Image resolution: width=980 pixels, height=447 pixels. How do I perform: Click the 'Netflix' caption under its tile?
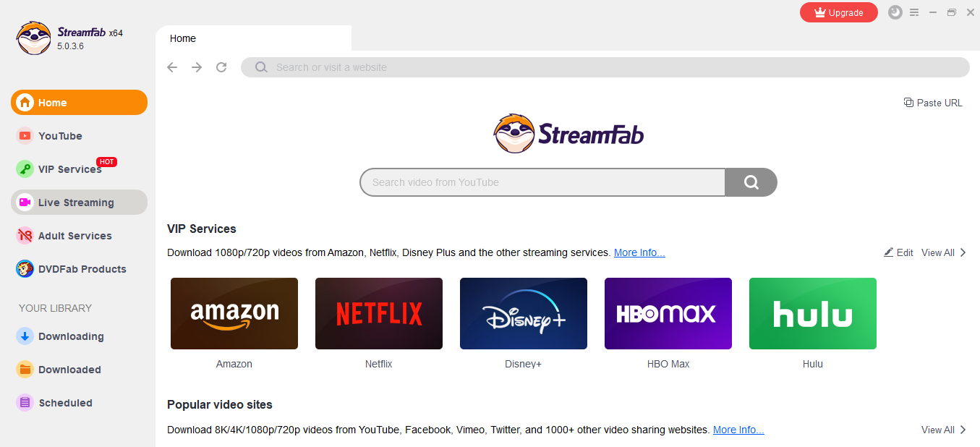coord(379,364)
